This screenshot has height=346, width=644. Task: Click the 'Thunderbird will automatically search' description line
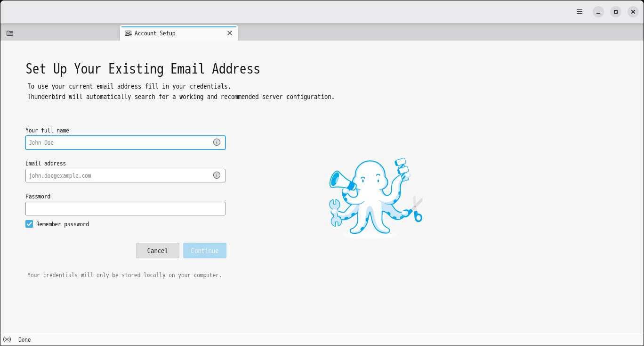tap(181, 97)
